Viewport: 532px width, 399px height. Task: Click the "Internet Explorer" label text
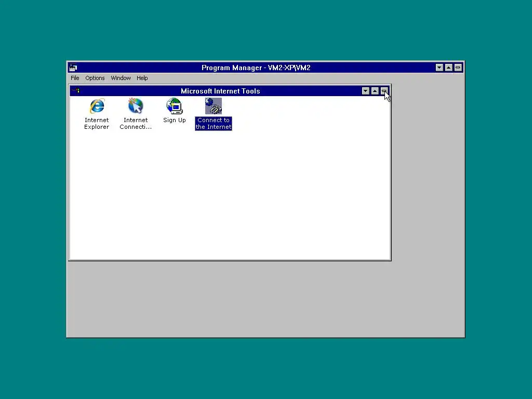coord(97,124)
